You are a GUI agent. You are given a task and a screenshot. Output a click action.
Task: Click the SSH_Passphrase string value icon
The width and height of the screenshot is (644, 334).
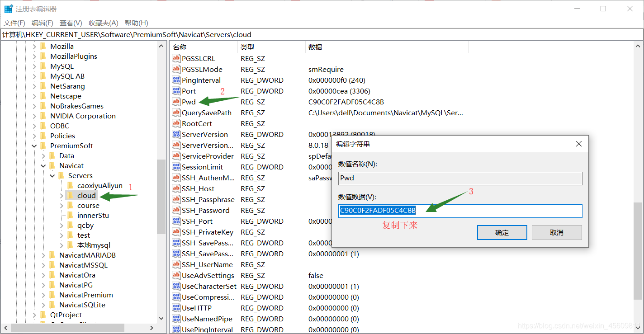pos(176,199)
